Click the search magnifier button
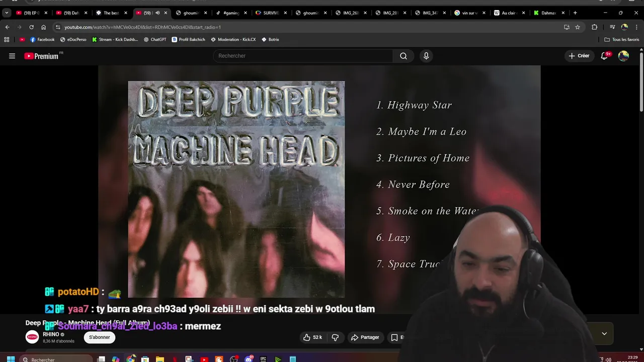 (404, 56)
